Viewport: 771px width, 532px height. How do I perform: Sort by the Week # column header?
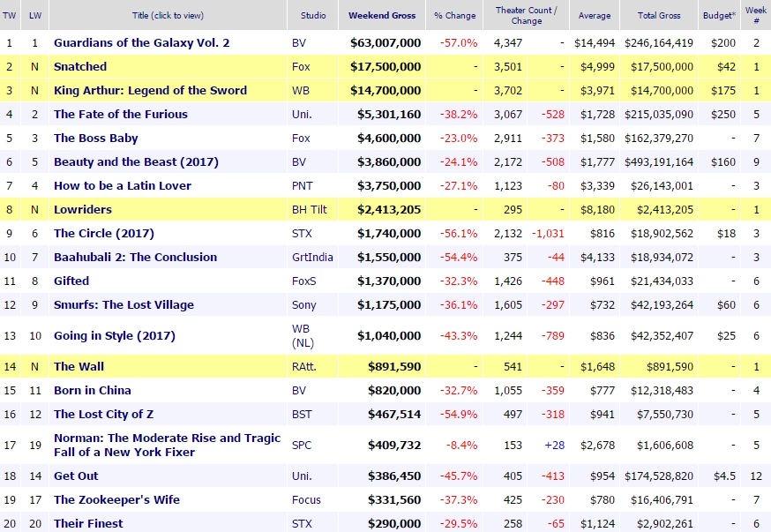(x=756, y=15)
